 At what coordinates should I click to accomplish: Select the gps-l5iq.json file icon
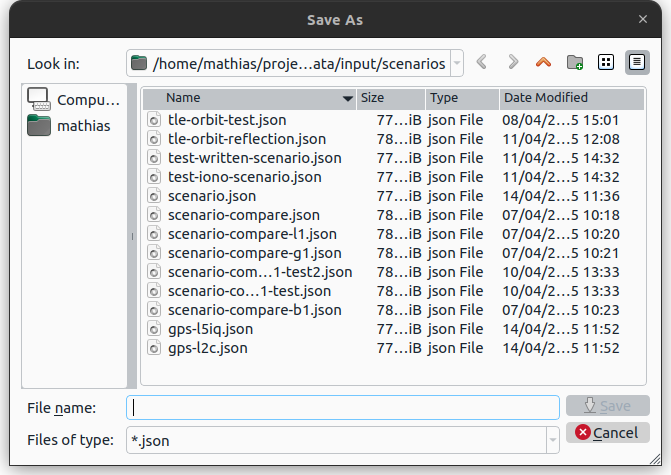(x=154, y=329)
